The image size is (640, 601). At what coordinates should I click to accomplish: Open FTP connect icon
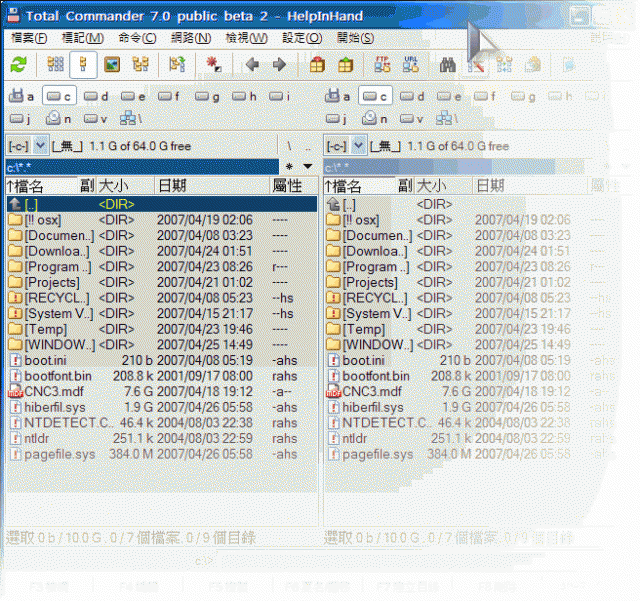click(382, 65)
